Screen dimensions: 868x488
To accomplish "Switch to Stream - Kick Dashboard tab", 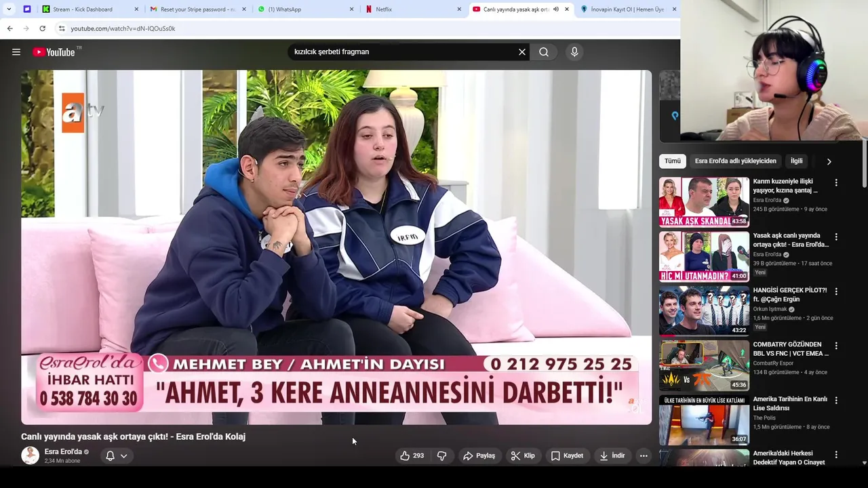I will (x=90, y=9).
